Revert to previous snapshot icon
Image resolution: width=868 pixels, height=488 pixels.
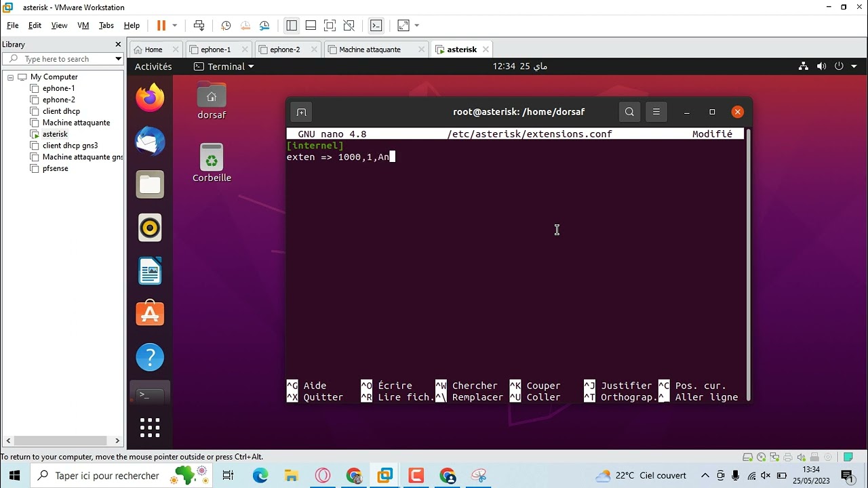(245, 26)
